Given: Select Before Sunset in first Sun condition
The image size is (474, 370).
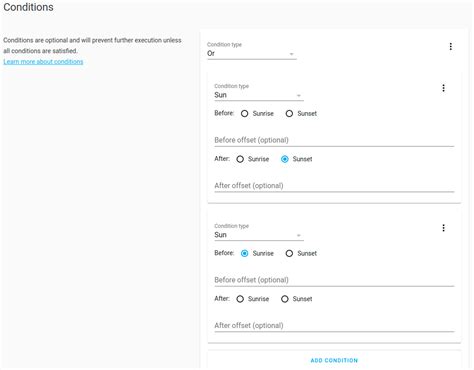Looking at the screenshot, I should pyautogui.click(x=289, y=114).
